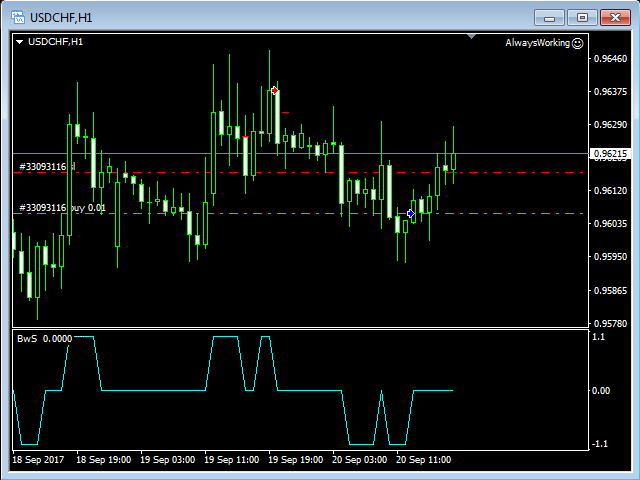Click the USDCHF,H1 chart symbol label
This screenshot has width=640, height=480.
click(56, 42)
